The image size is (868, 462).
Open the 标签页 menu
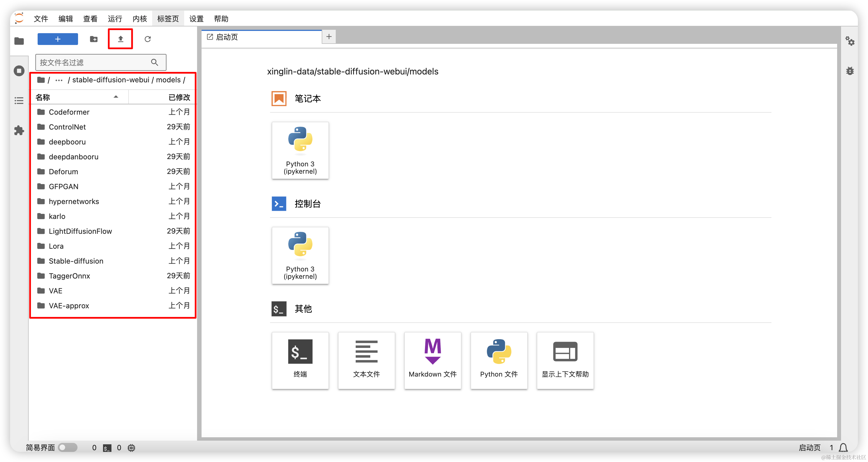pos(168,19)
